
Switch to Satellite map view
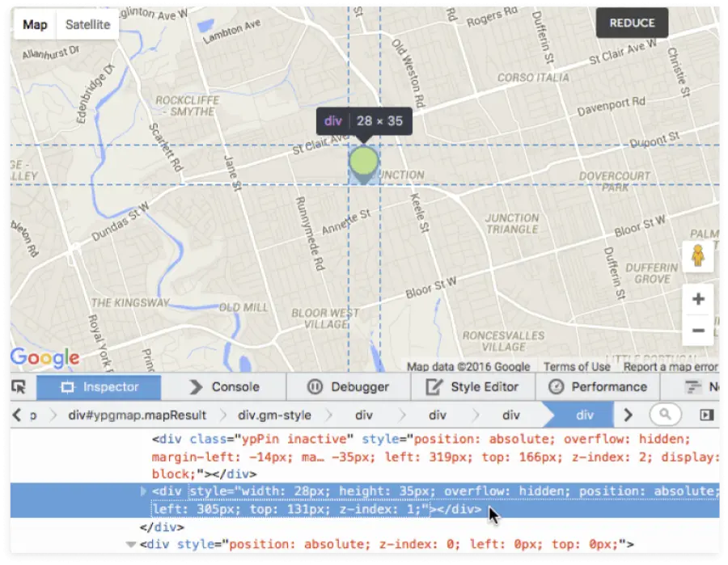pos(87,24)
